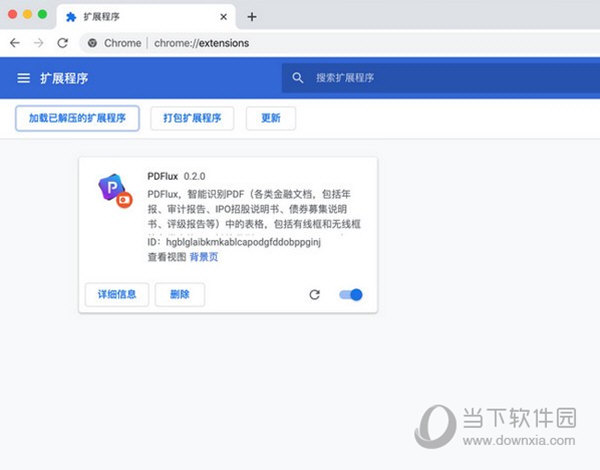Select the 扩展程序 browser tab
The width and height of the screenshot is (600, 470).
(x=146, y=17)
